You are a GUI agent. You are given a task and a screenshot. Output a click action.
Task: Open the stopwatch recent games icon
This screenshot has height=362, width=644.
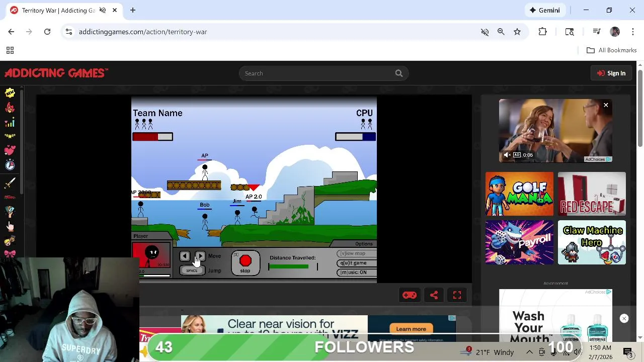[10, 165]
